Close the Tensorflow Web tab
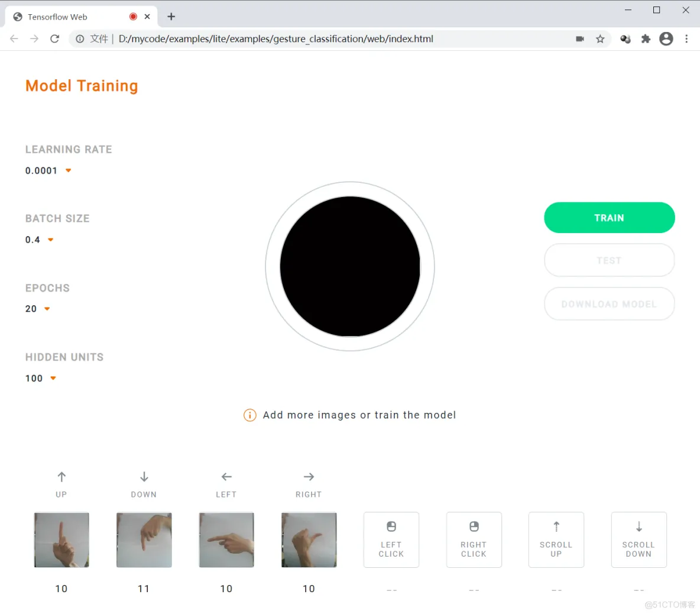700x614 pixels. (147, 17)
